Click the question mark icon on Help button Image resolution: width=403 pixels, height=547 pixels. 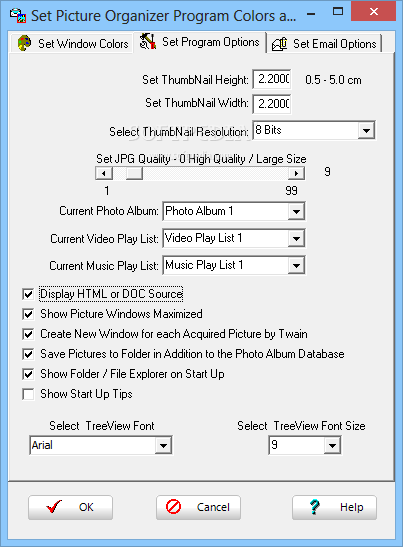coord(314,507)
